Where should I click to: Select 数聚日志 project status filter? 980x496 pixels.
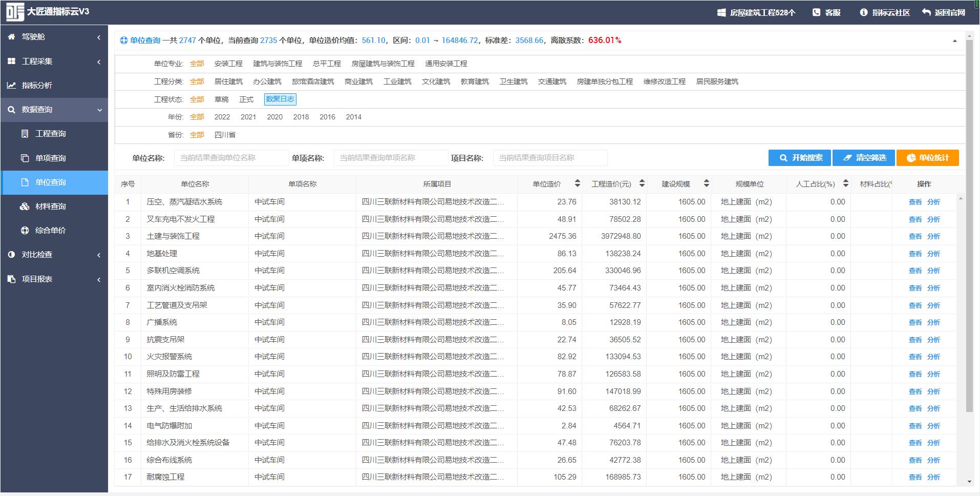[280, 99]
